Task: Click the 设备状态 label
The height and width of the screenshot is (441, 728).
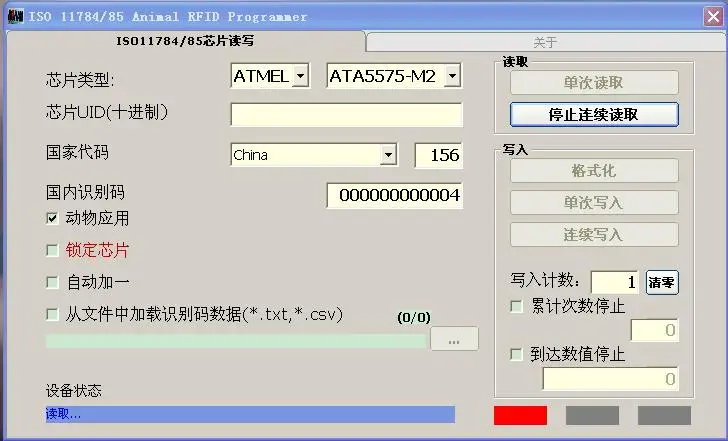Action: pos(73,390)
